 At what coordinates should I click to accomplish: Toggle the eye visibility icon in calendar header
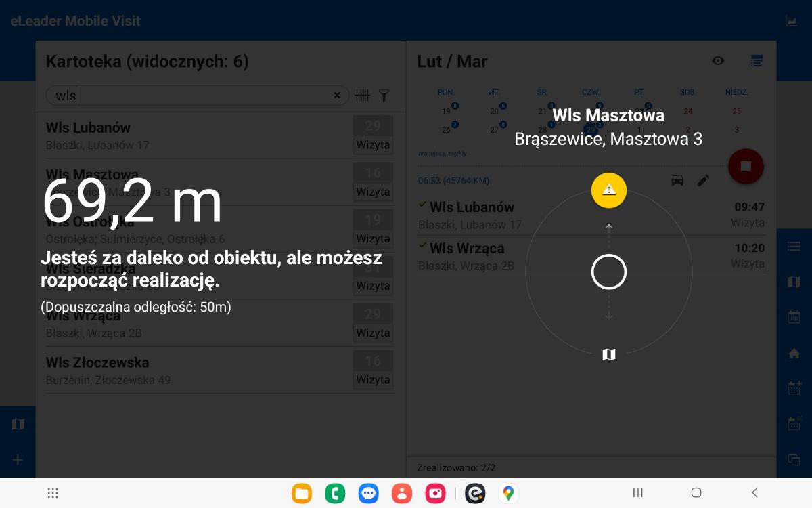(718, 61)
